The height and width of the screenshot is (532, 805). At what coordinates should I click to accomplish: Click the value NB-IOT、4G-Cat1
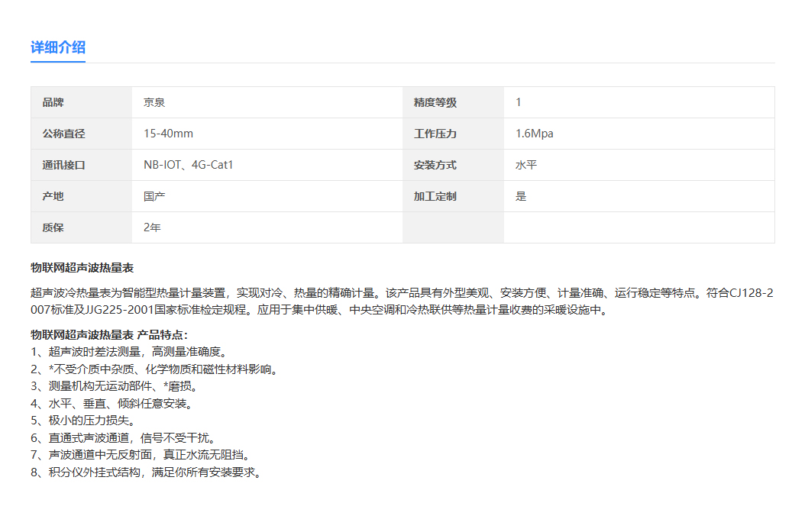tap(189, 165)
